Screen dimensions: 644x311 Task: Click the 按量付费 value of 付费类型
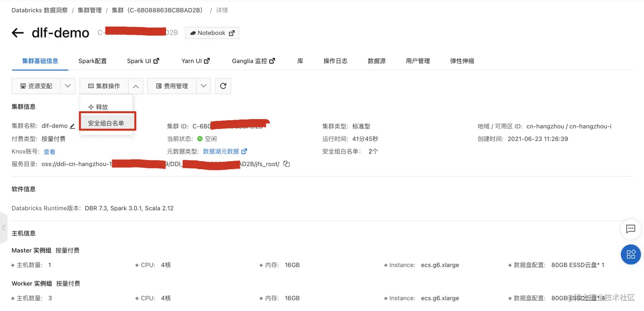pos(54,139)
